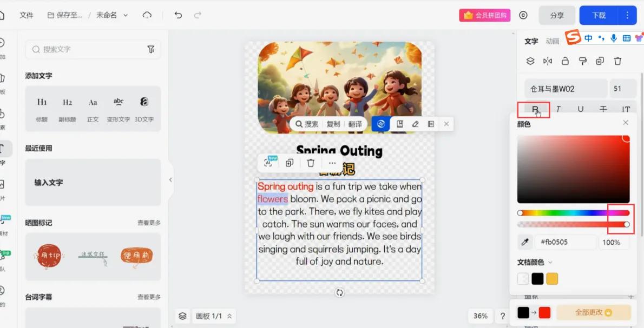Viewport: 644px width, 328px height.
Task: Click the 分享 share button
Action: pyautogui.click(x=557, y=15)
